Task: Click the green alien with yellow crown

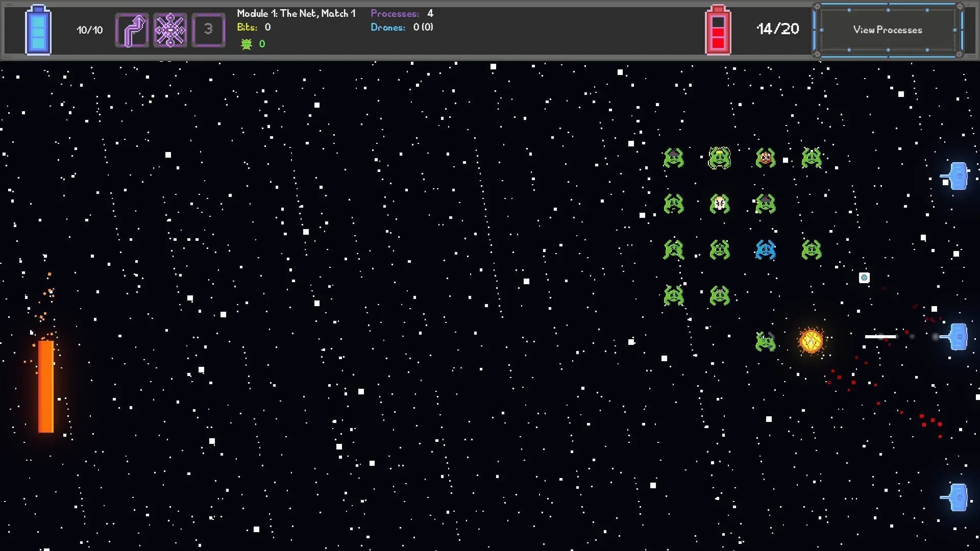Action: click(x=720, y=158)
